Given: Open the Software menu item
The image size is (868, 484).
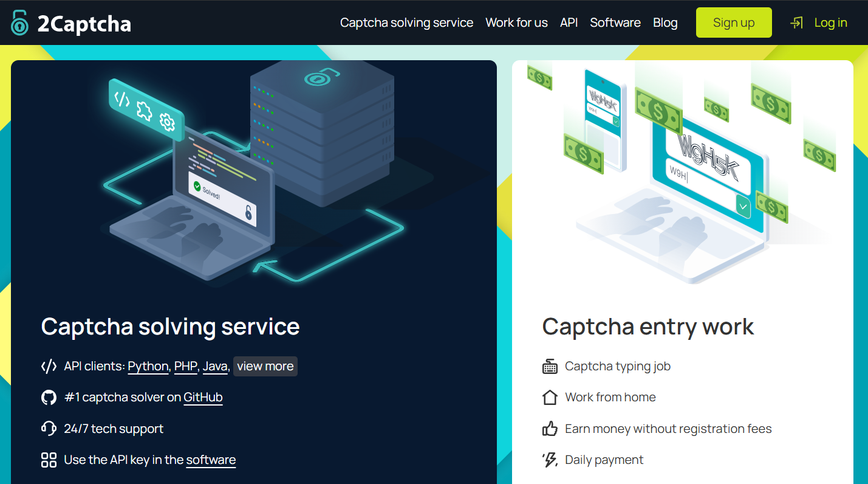Looking at the screenshot, I should (615, 22).
